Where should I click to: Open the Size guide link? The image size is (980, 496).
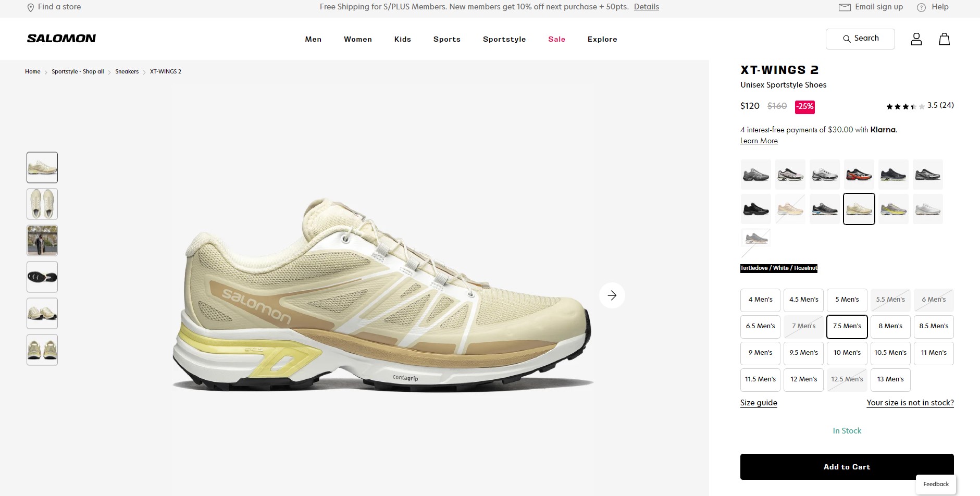(759, 403)
